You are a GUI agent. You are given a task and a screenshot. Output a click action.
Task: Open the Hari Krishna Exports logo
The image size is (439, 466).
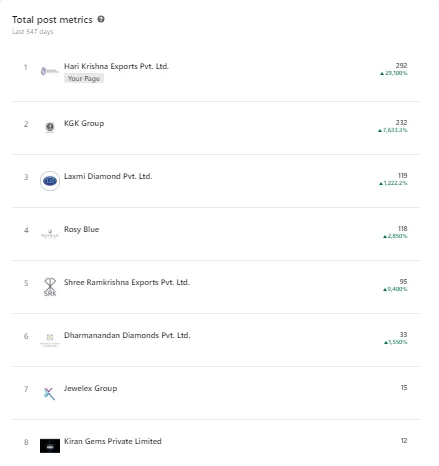pyautogui.click(x=50, y=71)
